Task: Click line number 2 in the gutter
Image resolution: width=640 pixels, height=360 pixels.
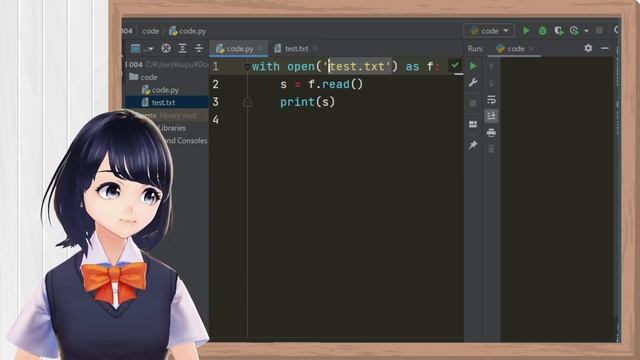Action: coord(216,84)
